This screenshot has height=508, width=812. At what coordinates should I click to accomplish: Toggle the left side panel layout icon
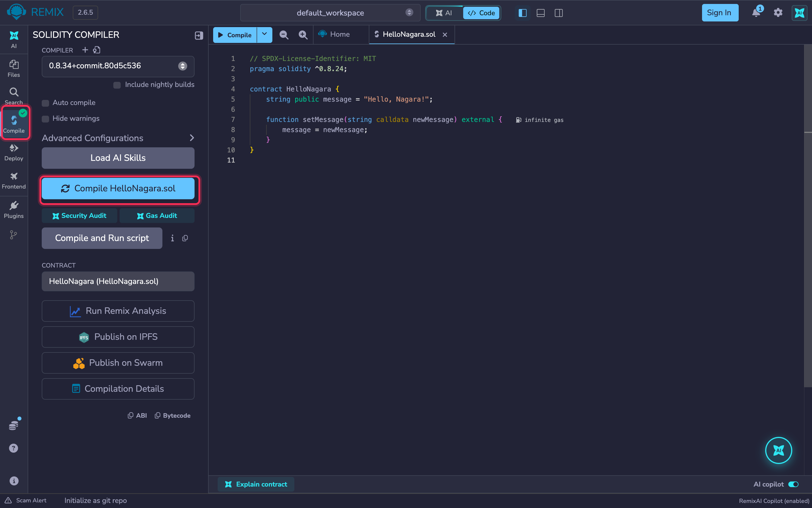[522, 13]
